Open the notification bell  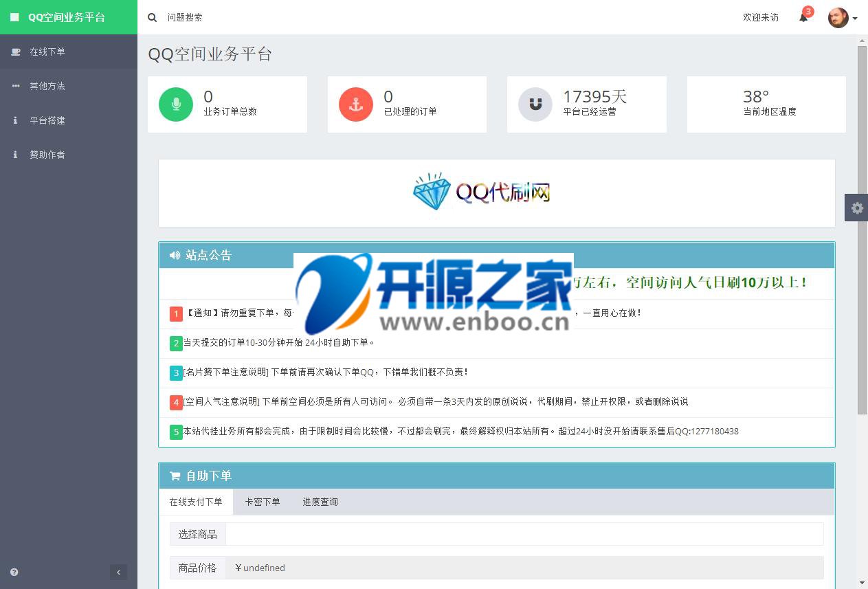(803, 17)
